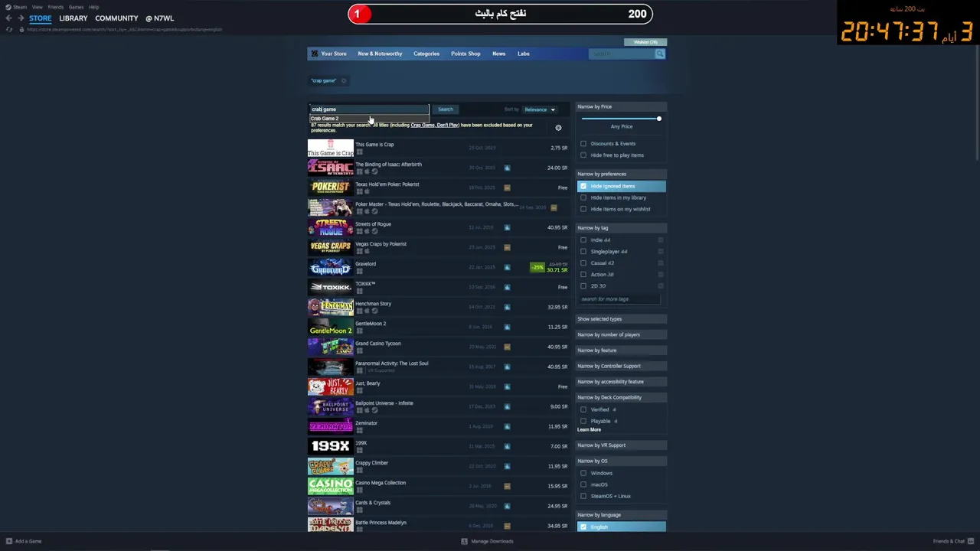Exclude the Action tag using its right icon
Viewport: 980px width, 551px height.
point(660,275)
